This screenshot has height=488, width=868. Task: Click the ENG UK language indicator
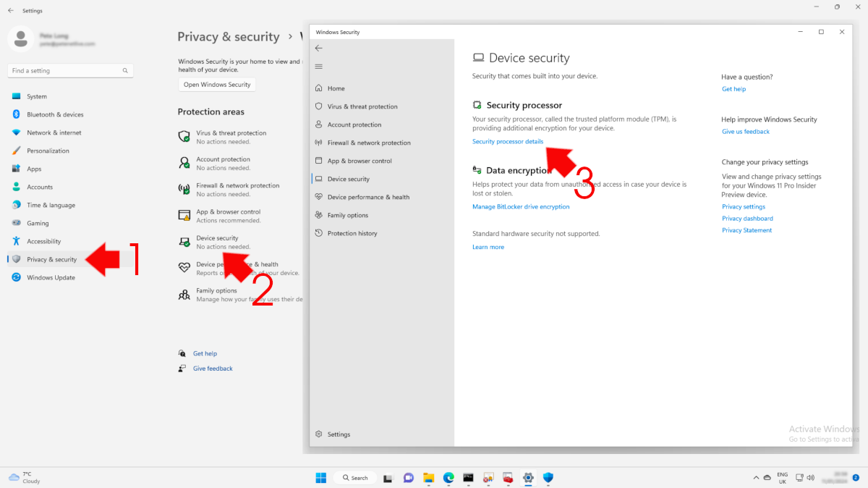[x=783, y=478]
